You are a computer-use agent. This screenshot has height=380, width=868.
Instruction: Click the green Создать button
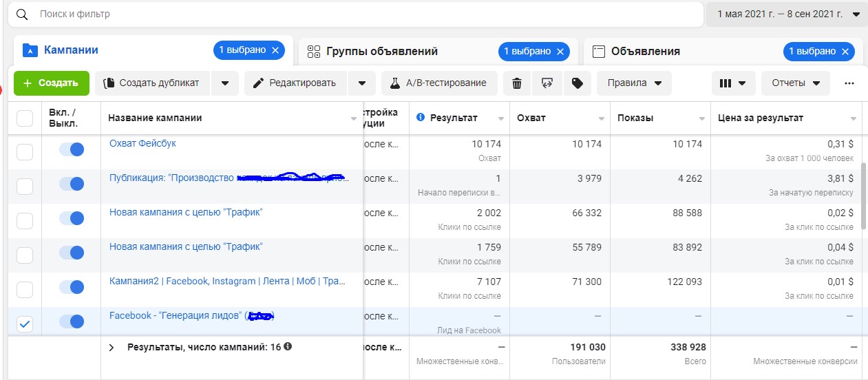pos(51,83)
